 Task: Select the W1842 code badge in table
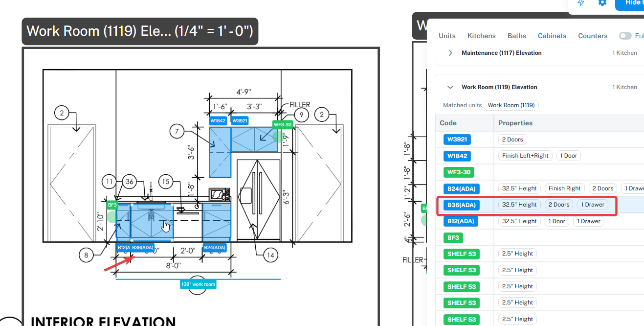tap(457, 156)
